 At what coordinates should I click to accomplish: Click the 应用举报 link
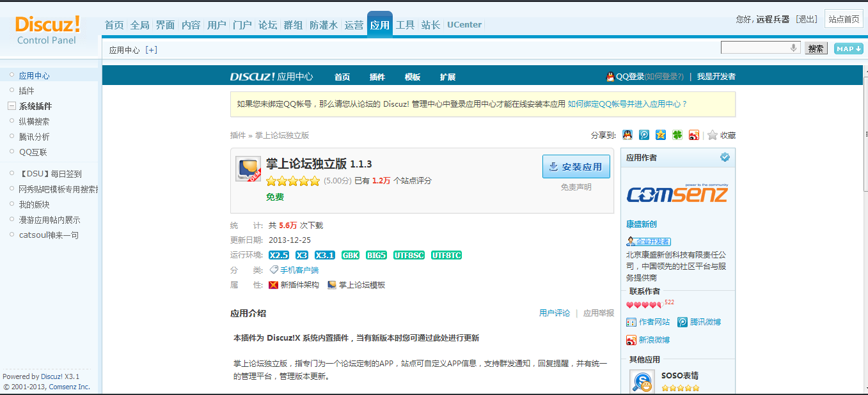point(599,313)
